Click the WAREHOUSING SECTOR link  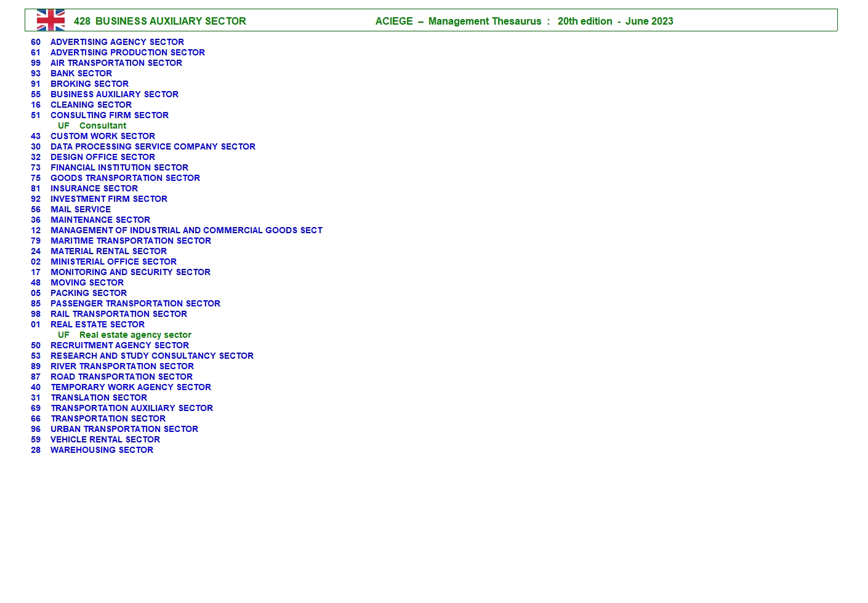point(102,450)
